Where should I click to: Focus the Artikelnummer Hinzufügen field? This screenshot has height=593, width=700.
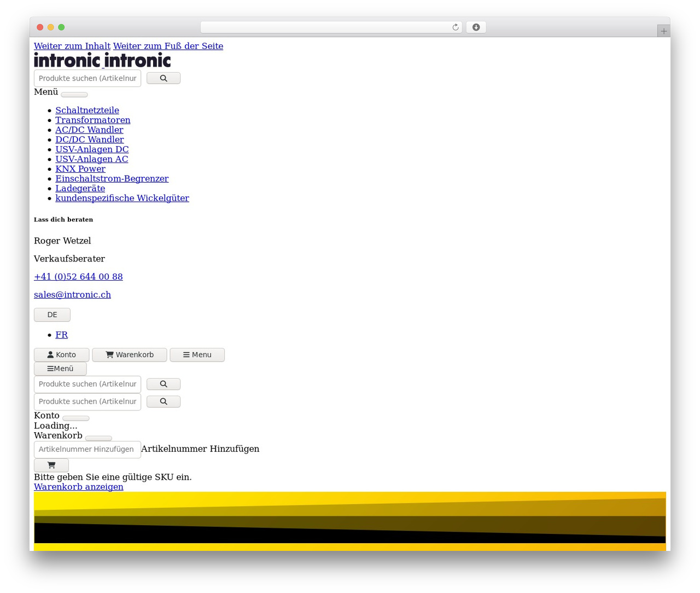coord(87,450)
